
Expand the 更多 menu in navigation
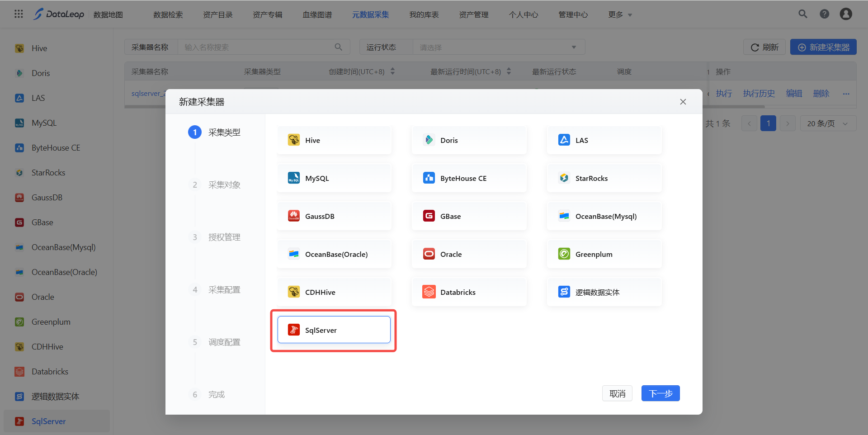tap(620, 15)
